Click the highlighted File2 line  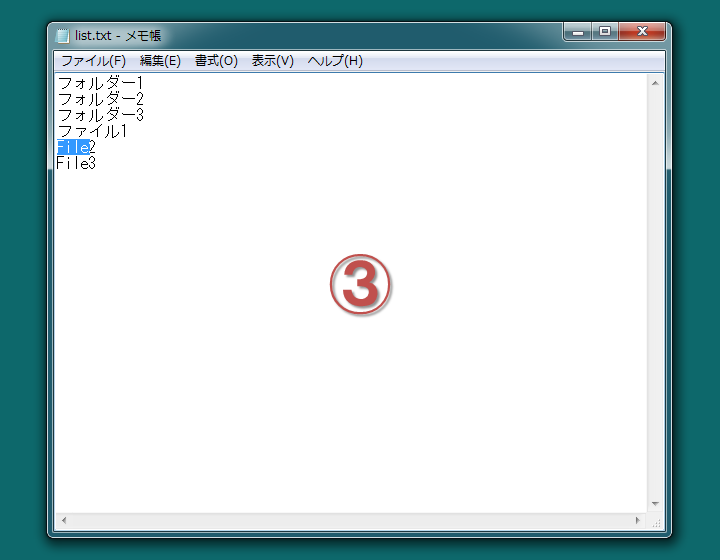pyautogui.click(x=76, y=147)
